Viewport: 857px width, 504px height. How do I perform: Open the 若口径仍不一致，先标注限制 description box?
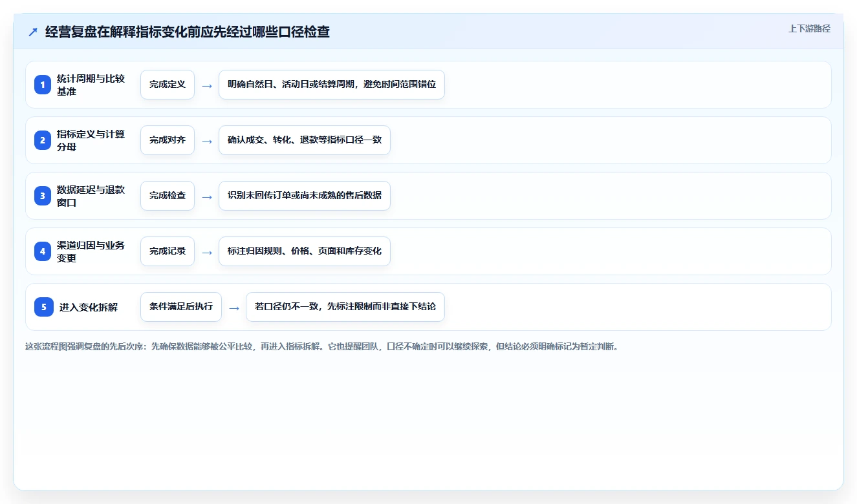coord(345,307)
